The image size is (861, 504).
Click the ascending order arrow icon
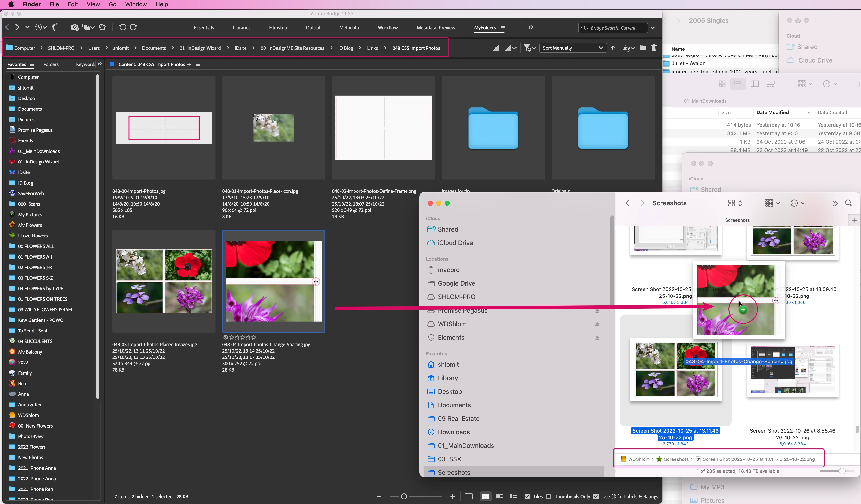[613, 48]
